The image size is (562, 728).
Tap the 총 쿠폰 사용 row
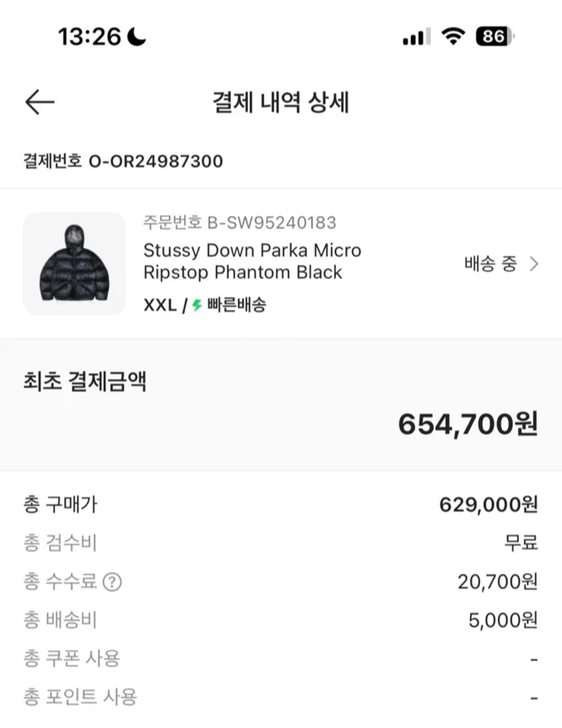pos(280,659)
